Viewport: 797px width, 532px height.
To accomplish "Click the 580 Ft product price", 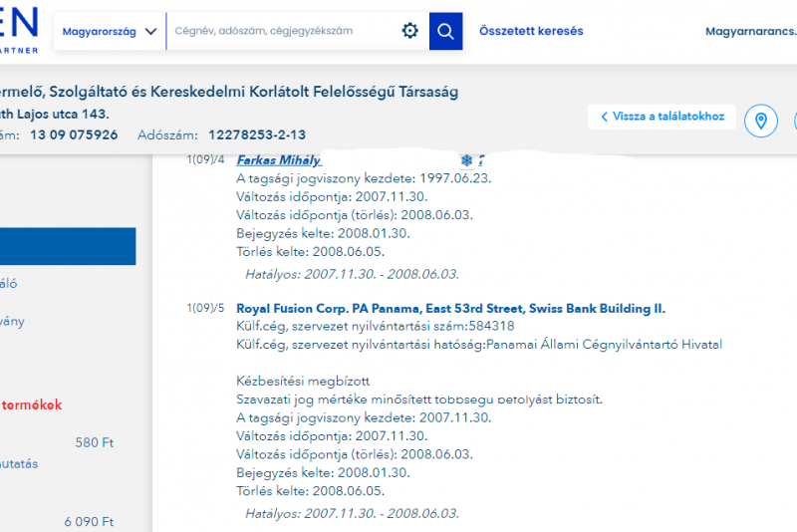I will click(x=95, y=442).
